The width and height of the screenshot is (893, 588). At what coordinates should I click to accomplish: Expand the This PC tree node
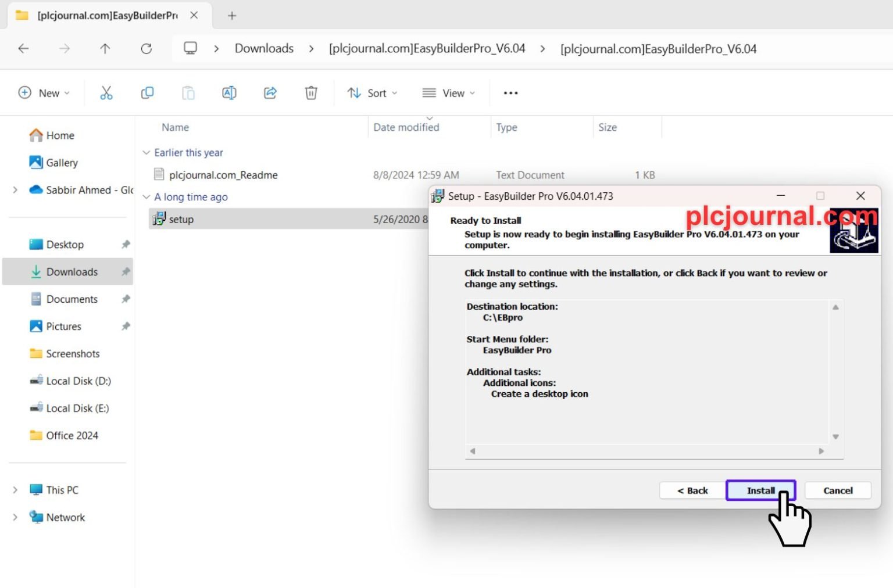tap(15, 490)
